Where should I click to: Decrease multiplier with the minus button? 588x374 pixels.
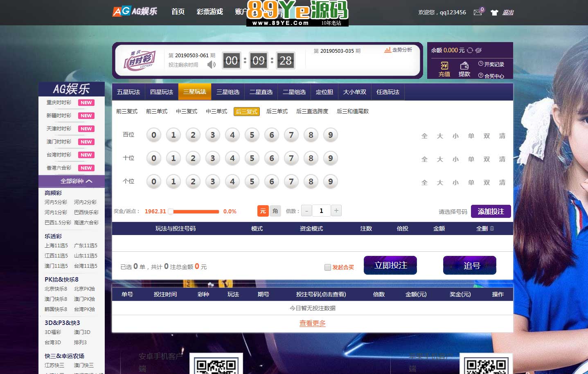[306, 211]
